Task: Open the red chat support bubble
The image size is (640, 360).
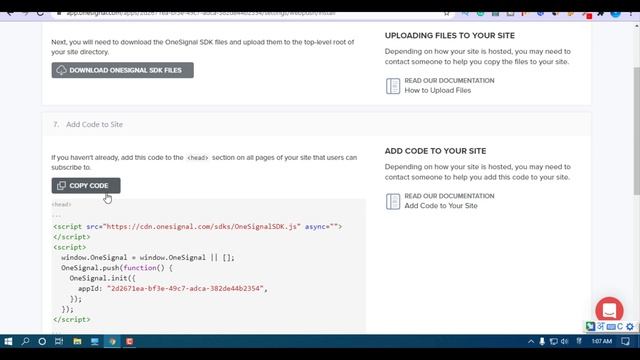Action: click(x=609, y=310)
